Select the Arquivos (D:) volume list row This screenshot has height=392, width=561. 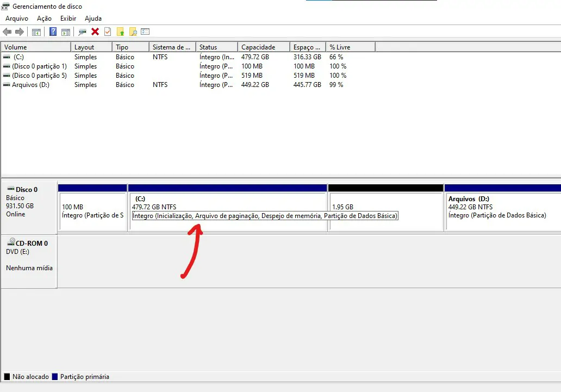[x=188, y=85]
